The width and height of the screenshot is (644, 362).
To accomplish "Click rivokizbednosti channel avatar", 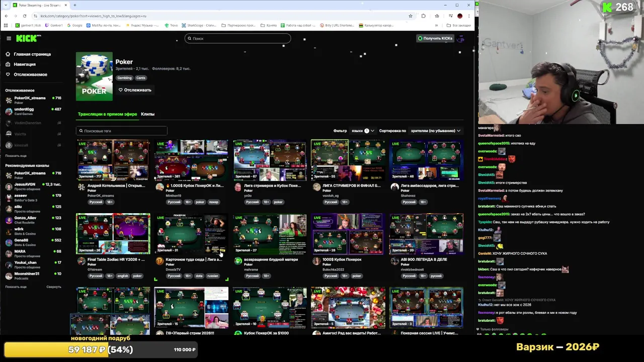I will [395, 261].
